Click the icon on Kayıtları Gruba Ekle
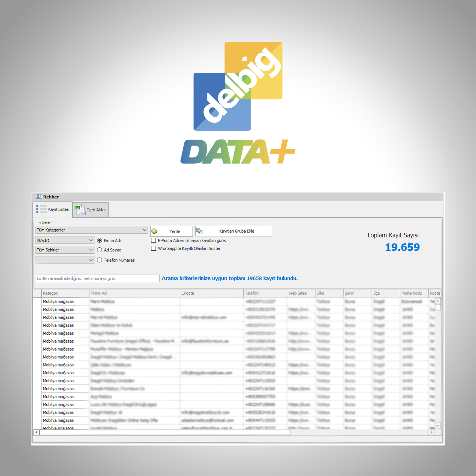 click(199, 231)
